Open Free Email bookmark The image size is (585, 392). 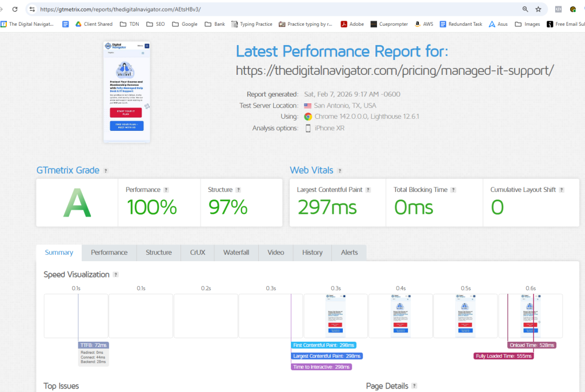tap(566, 24)
